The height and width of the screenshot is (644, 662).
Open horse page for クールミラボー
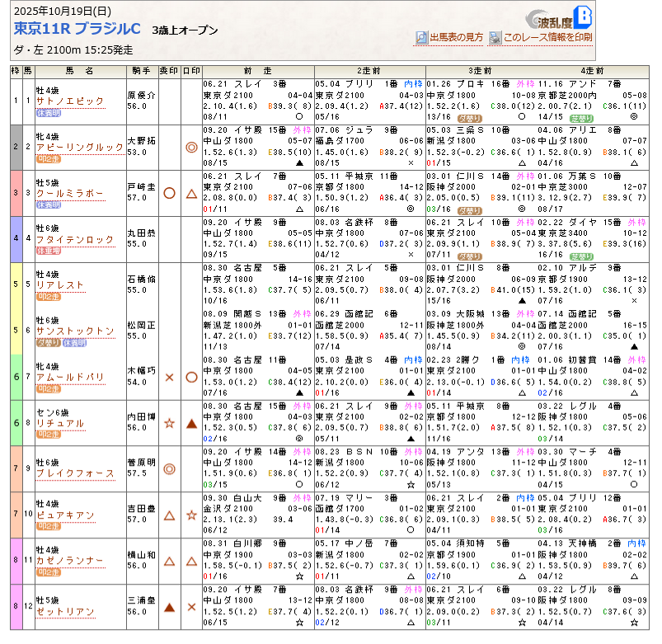(x=70, y=194)
